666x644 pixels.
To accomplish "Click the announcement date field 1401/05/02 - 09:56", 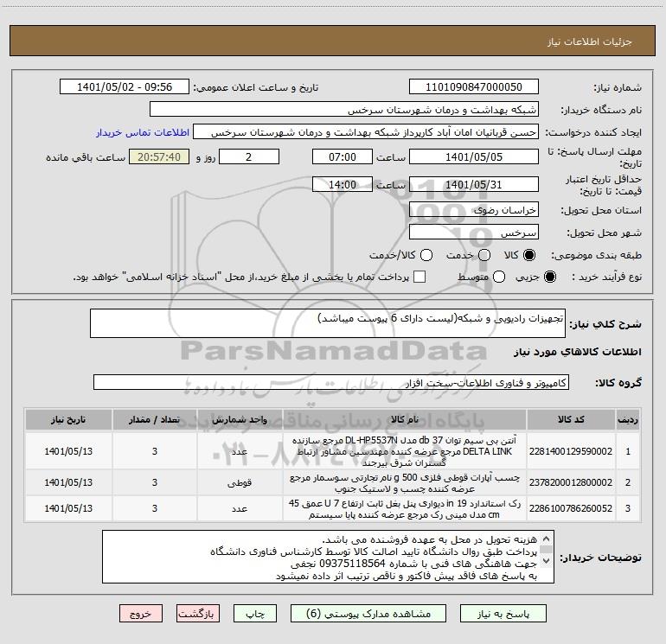I will (x=125, y=87).
